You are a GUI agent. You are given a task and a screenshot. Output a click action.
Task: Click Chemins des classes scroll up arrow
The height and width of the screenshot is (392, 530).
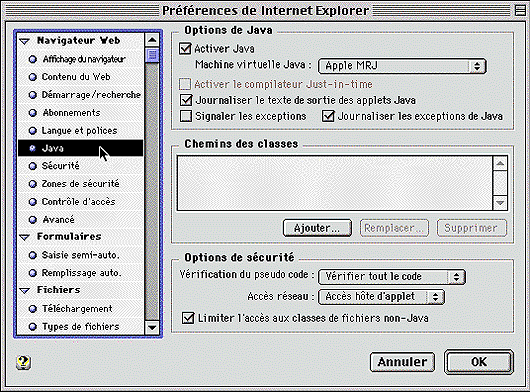click(x=500, y=164)
